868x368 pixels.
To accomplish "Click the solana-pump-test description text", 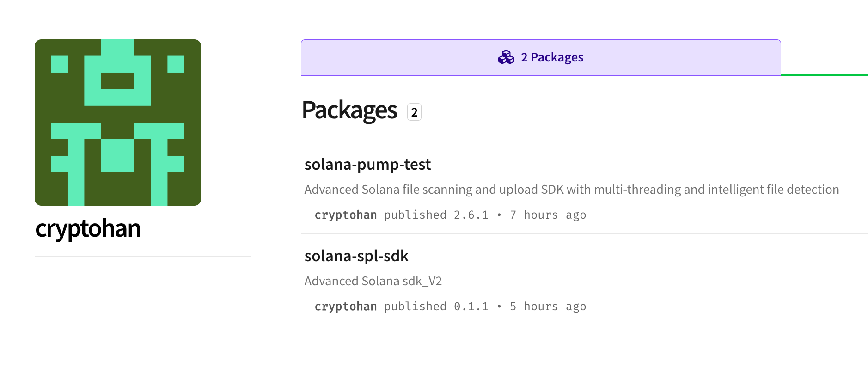I will point(571,190).
